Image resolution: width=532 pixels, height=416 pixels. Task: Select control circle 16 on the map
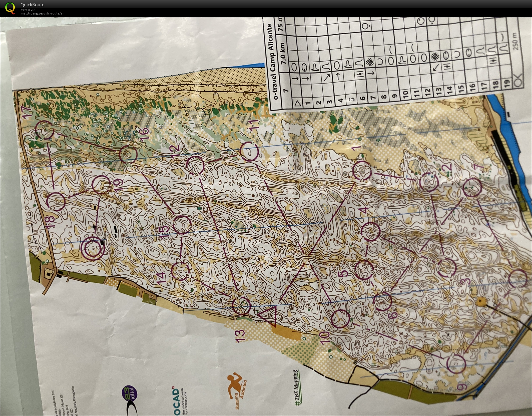(x=128, y=154)
